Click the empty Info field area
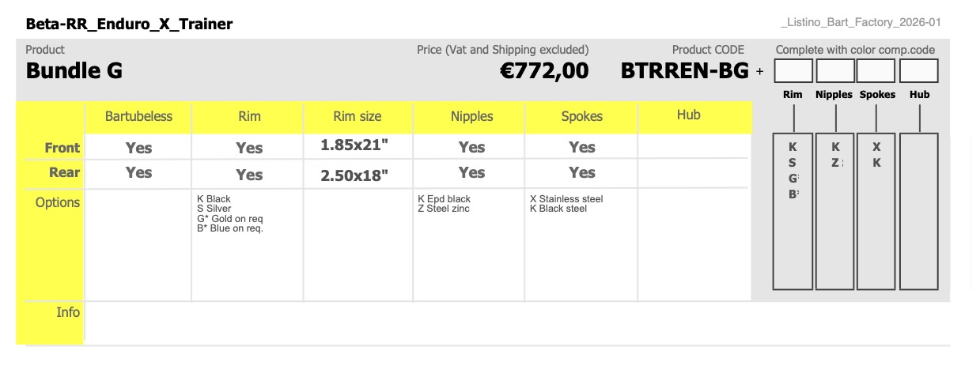980x373 pixels. 516,323
